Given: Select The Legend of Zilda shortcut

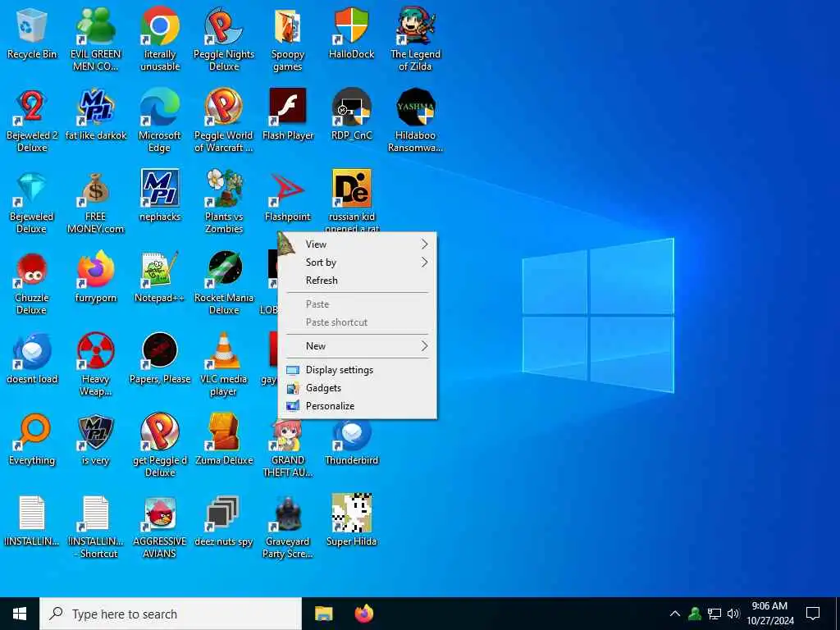Looking at the screenshot, I should coord(415,39).
